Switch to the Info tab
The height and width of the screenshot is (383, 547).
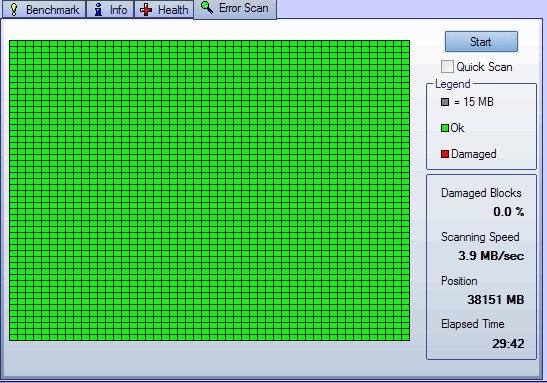[x=110, y=9]
